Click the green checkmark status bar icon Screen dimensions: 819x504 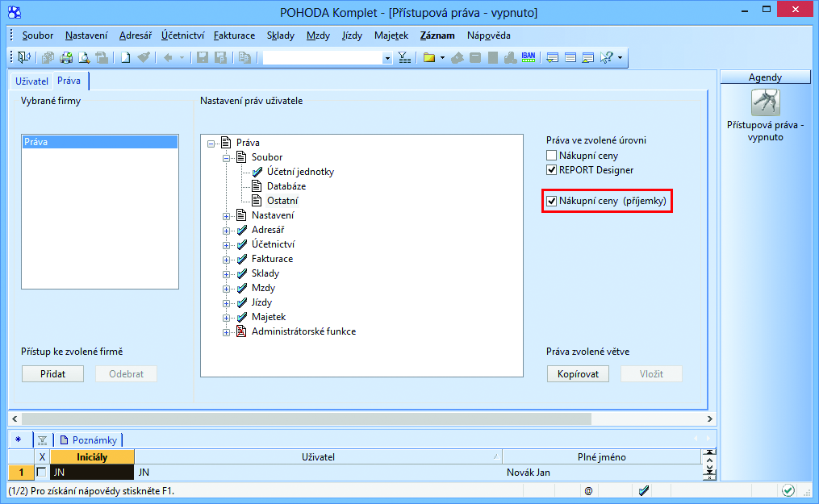pos(788,490)
